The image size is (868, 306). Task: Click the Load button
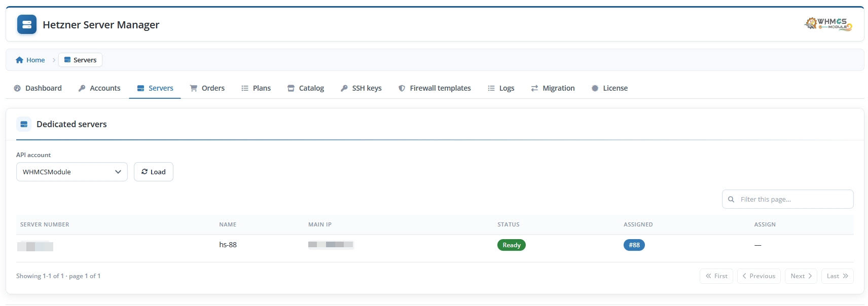[x=154, y=172]
